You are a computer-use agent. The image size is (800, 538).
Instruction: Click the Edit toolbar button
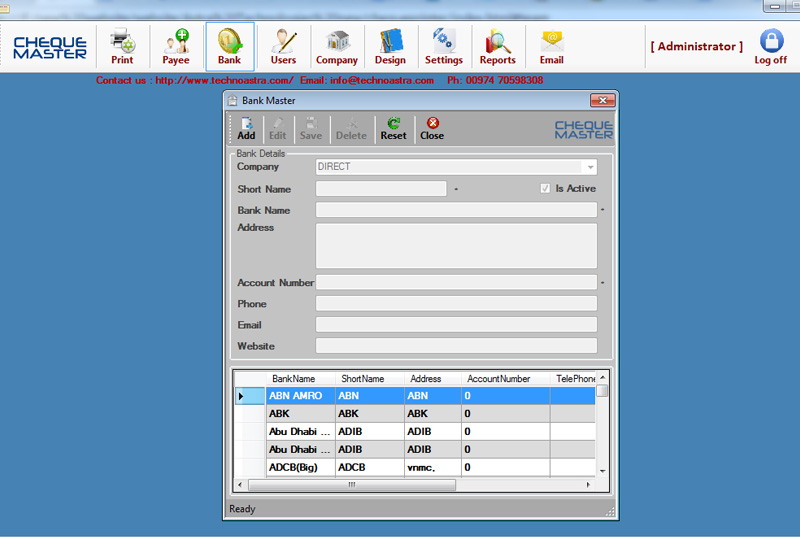pyautogui.click(x=278, y=129)
